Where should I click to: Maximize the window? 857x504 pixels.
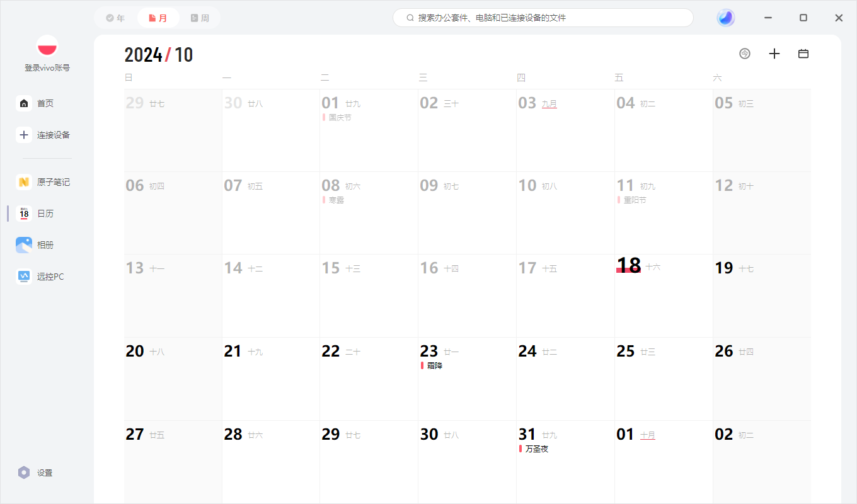click(803, 18)
